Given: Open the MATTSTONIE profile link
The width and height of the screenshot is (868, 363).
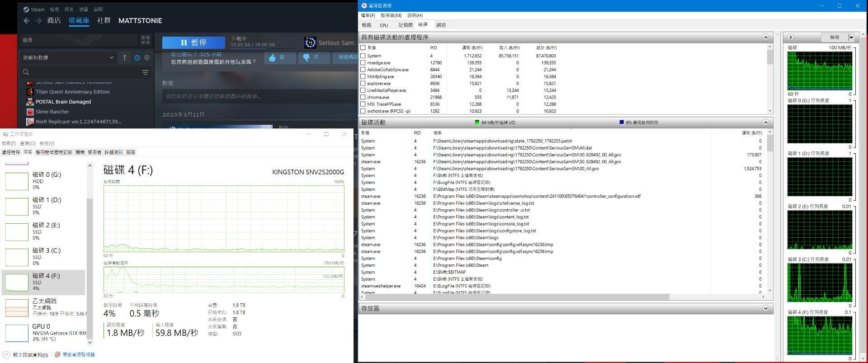Looking at the screenshot, I should tap(140, 20).
